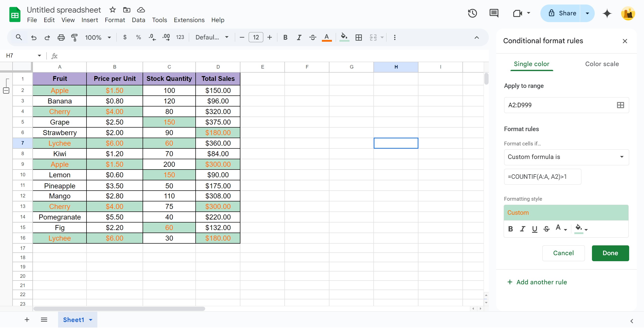
Task: Toggle bold in formatting style
Action: (510, 229)
